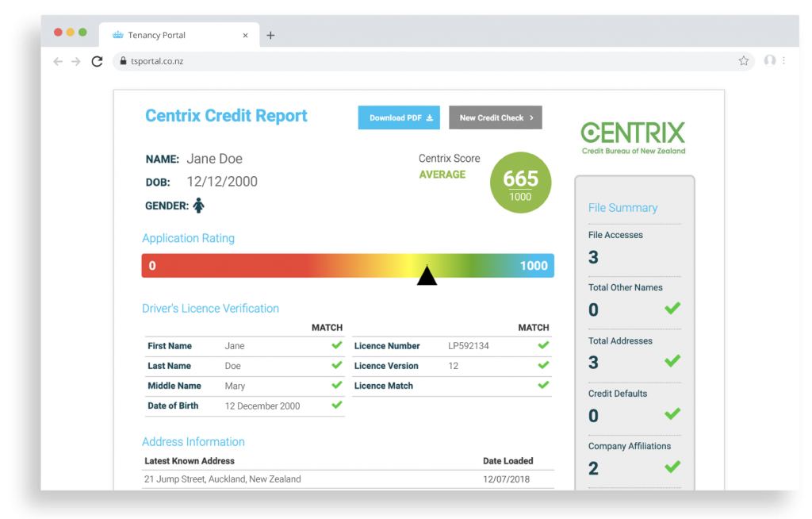The height and width of the screenshot is (519, 812).
Task: Click the name value Jane Doe
Action: 214,159
